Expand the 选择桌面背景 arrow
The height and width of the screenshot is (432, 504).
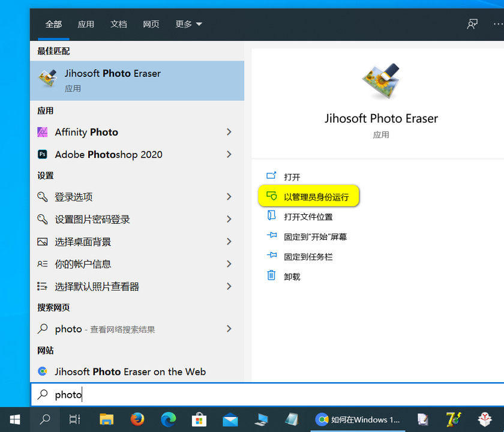pyautogui.click(x=229, y=242)
